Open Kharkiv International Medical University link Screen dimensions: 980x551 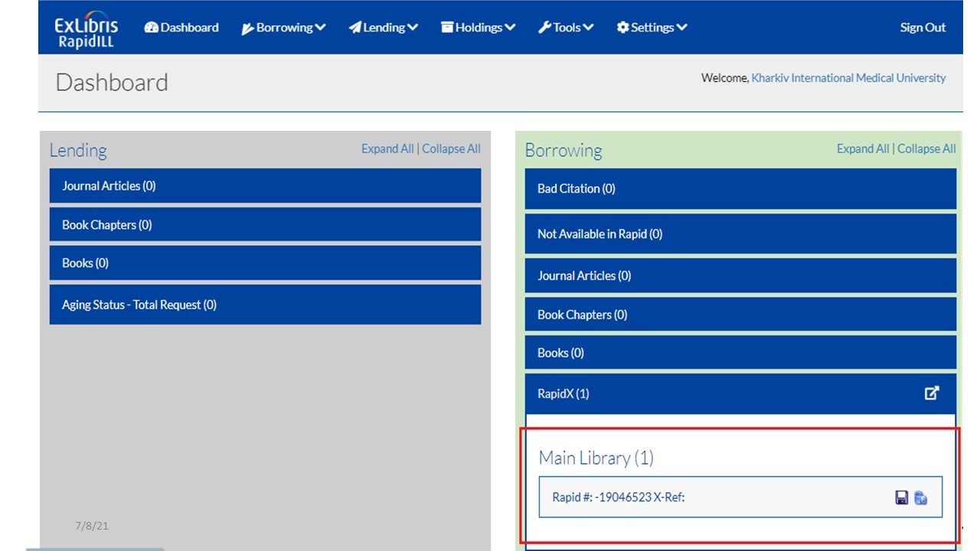pos(848,78)
